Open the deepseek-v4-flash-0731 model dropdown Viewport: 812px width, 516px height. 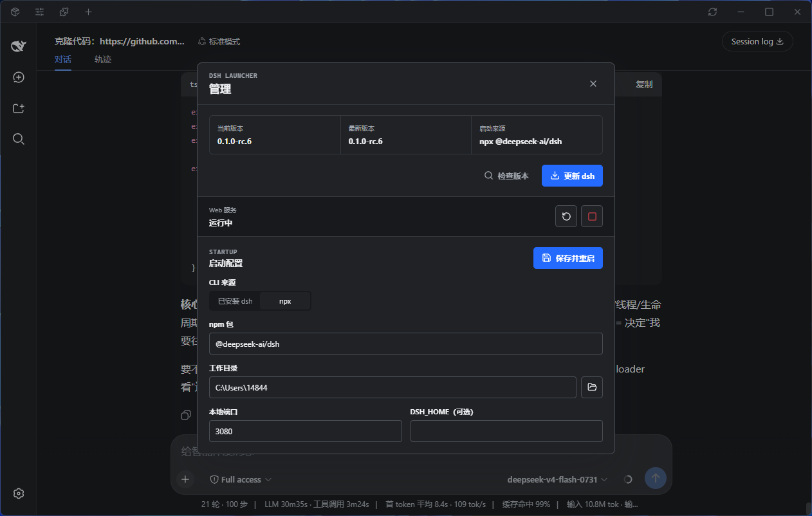click(x=557, y=479)
